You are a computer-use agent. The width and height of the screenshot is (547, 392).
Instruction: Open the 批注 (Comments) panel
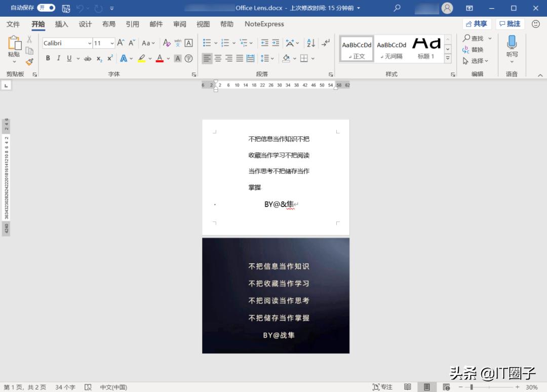510,23
